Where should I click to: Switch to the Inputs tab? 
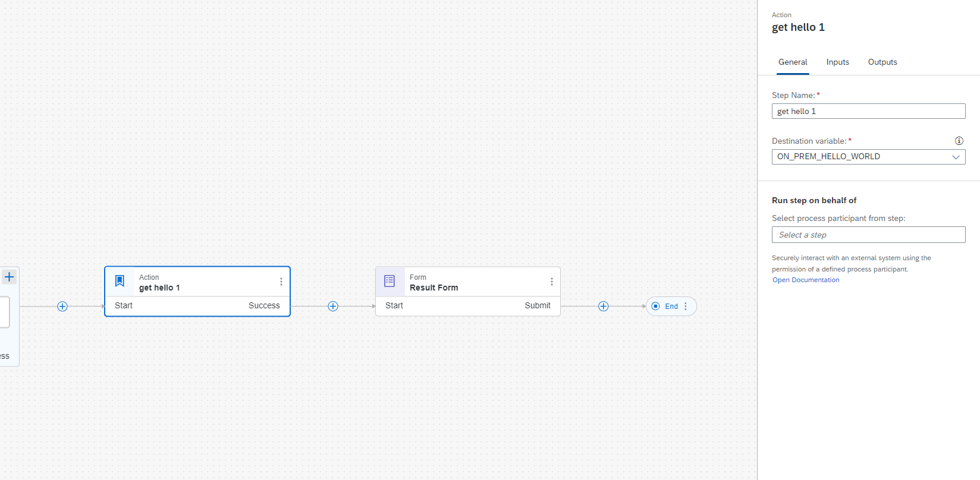837,62
